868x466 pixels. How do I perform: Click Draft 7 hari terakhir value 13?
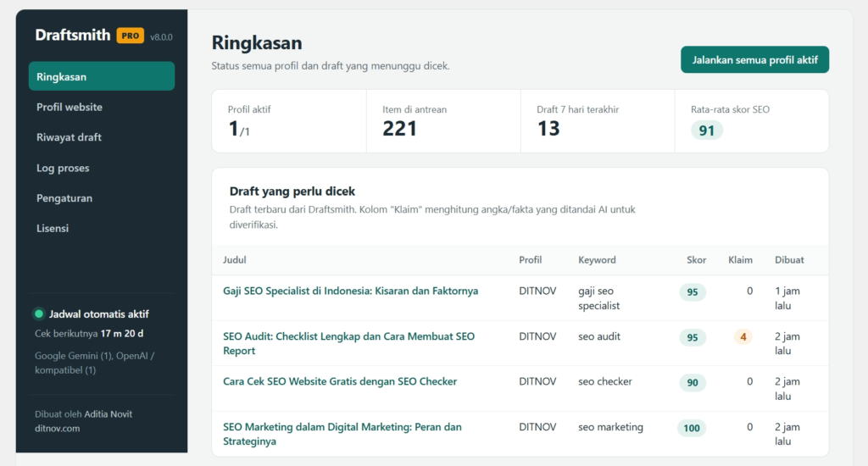(x=548, y=129)
